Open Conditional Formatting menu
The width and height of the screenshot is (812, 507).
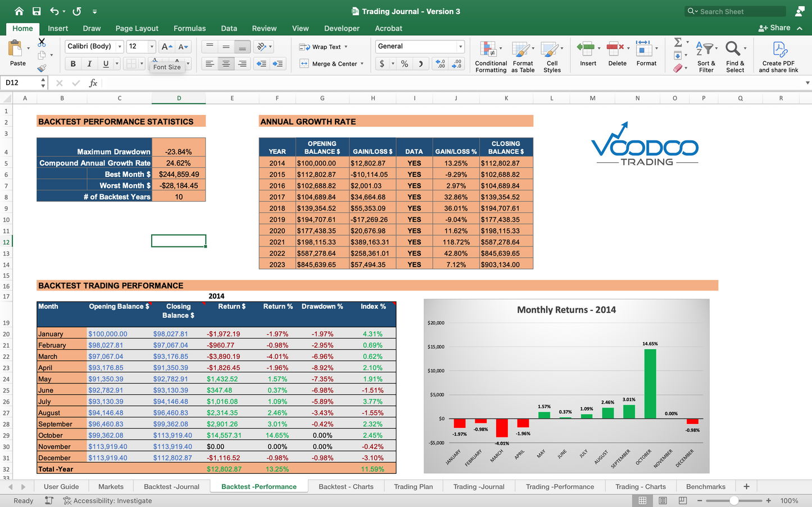point(490,57)
